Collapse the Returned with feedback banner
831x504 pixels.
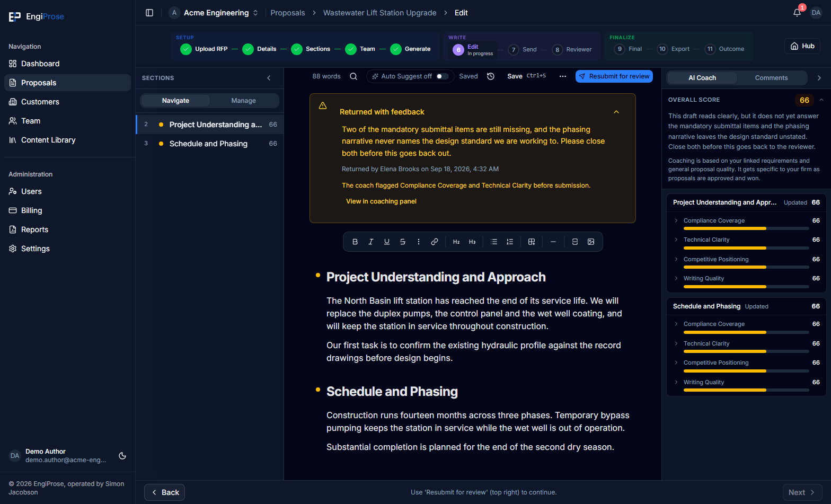616,112
